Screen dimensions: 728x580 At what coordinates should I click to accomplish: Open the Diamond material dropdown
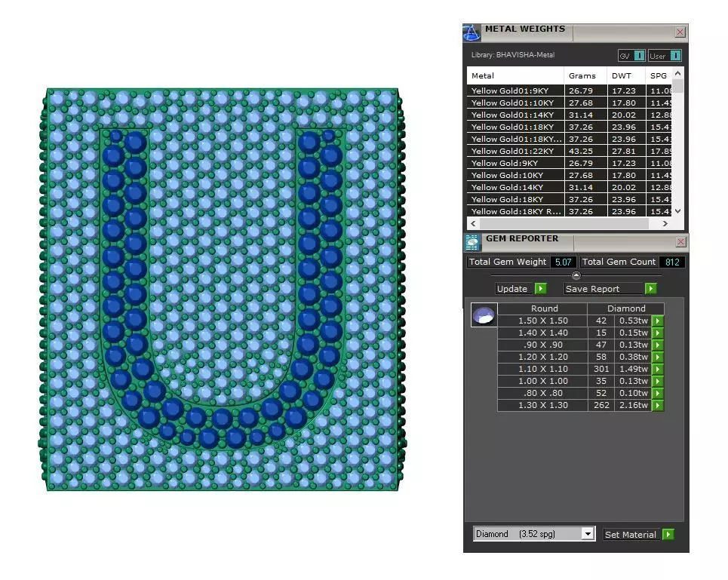[588, 534]
